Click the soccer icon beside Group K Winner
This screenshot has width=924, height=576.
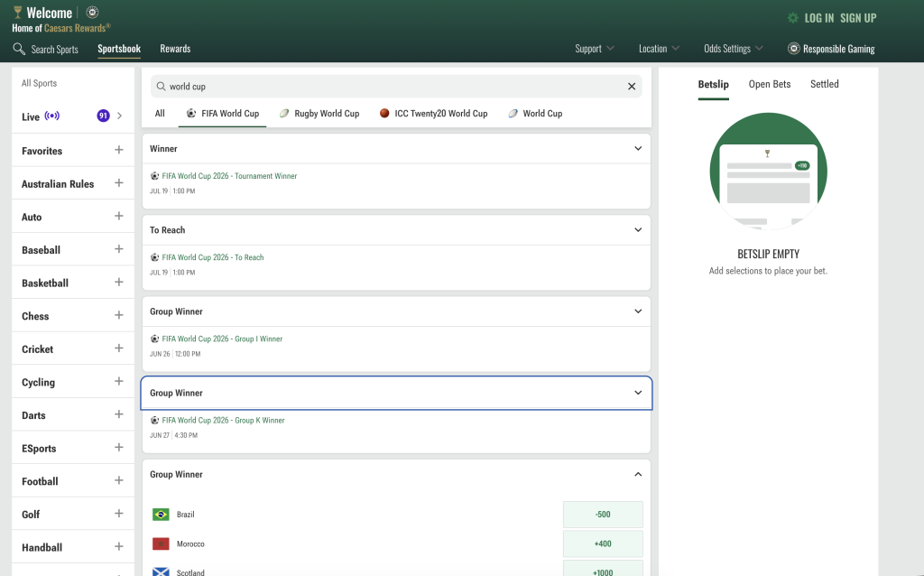click(154, 420)
